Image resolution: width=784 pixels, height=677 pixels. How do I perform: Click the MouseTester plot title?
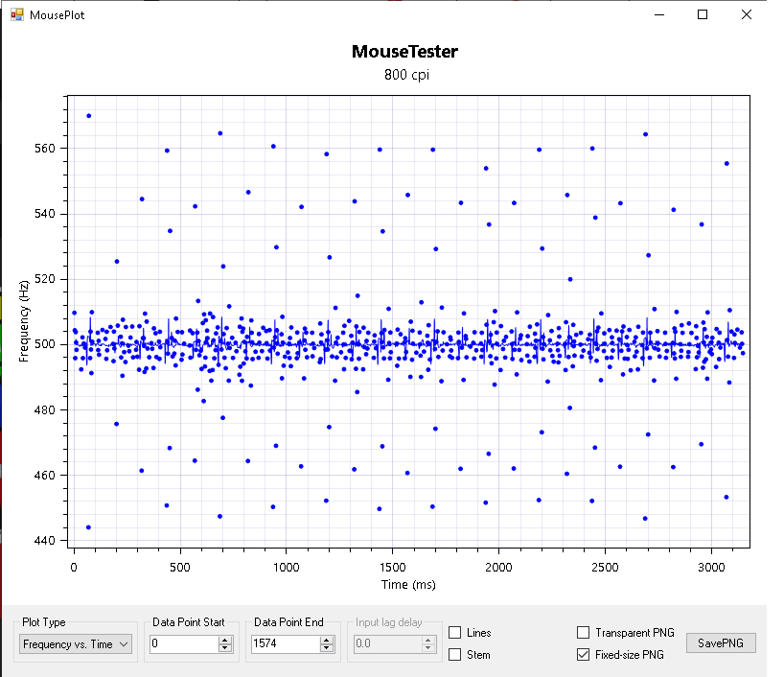tap(404, 52)
